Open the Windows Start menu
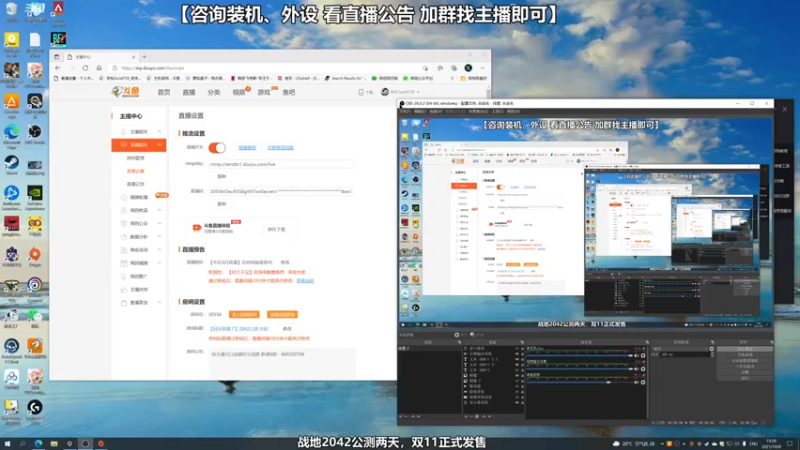The height and width of the screenshot is (450, 800). coord(7,444)
